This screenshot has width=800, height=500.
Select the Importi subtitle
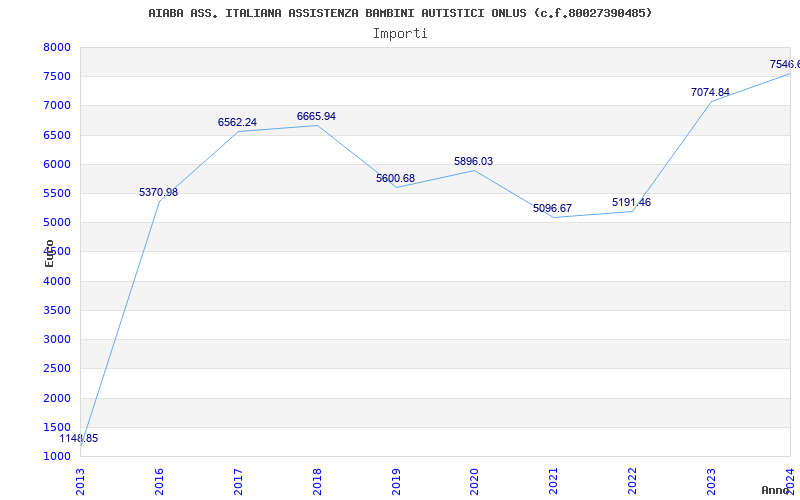(x=400, y=34)
